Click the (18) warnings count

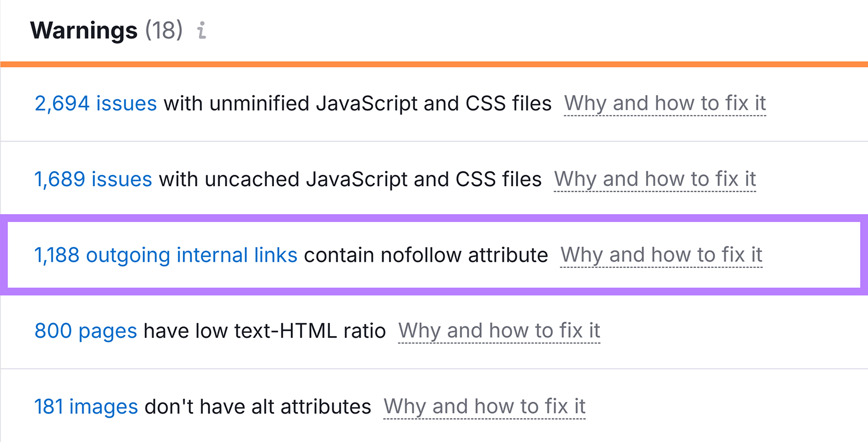(164, 30)
